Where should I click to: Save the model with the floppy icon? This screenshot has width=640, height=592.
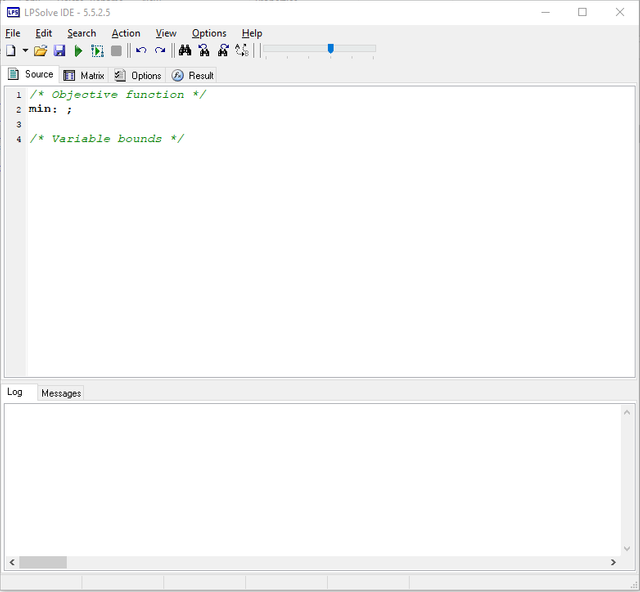pyautogui.click(x=60, y=51)
